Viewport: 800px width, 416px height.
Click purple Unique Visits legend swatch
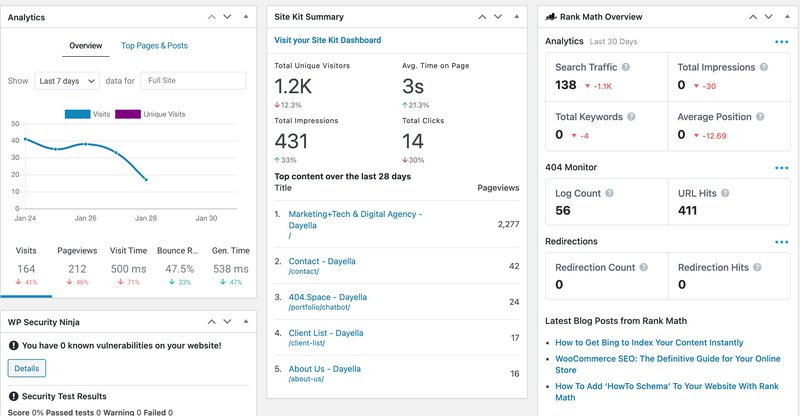[128, 114]
